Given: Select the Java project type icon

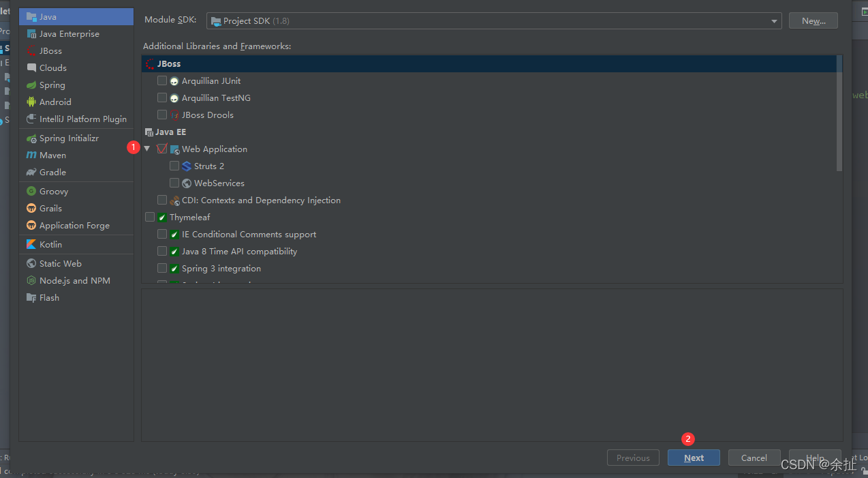Looking at the screenshot, I should pyautogui.click(x=31, y=16).
